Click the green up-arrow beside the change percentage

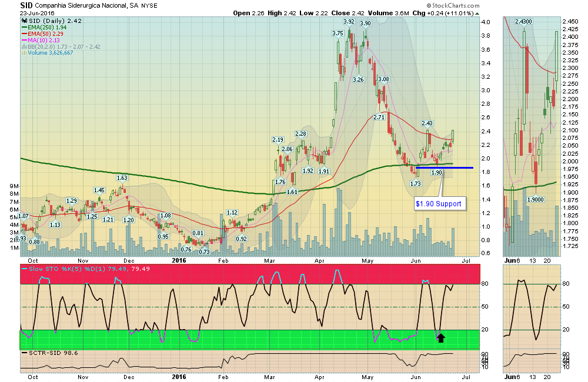477,14
